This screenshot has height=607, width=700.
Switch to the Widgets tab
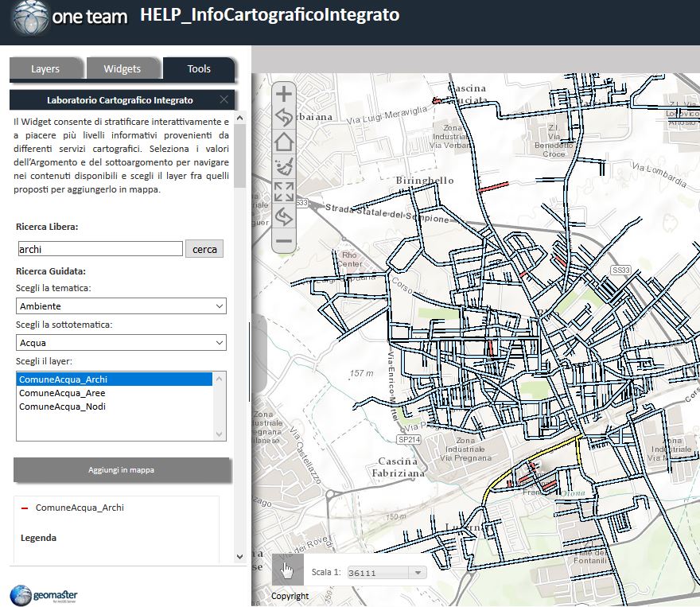(122, 68)
